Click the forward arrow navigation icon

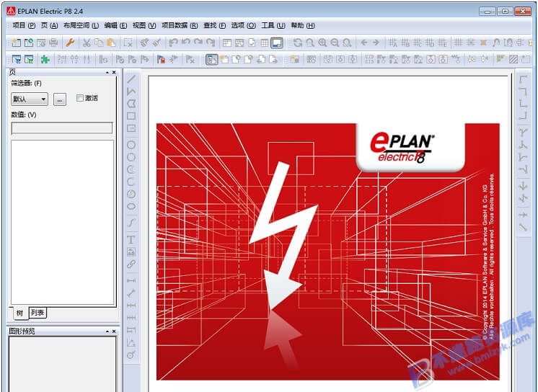376,43
